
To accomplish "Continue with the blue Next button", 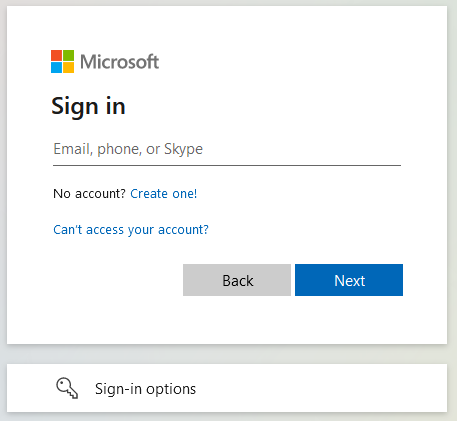I will [349, 280].
